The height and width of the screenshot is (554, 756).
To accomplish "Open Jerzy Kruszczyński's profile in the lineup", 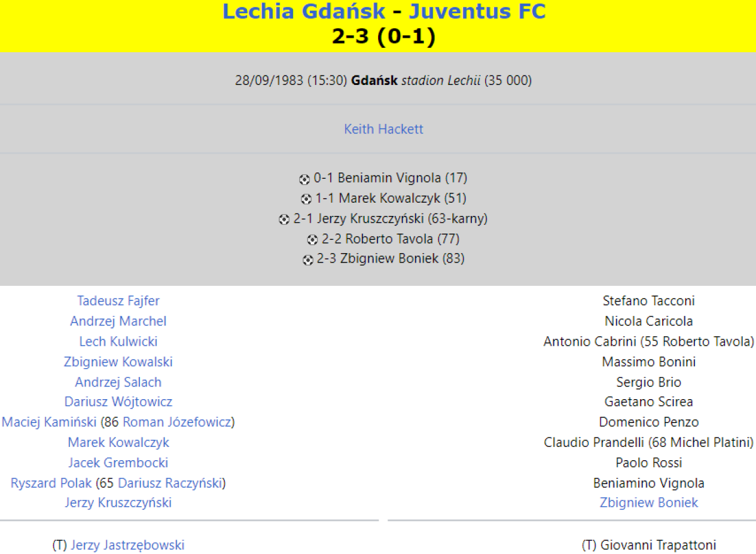I will tap(118, 502).
